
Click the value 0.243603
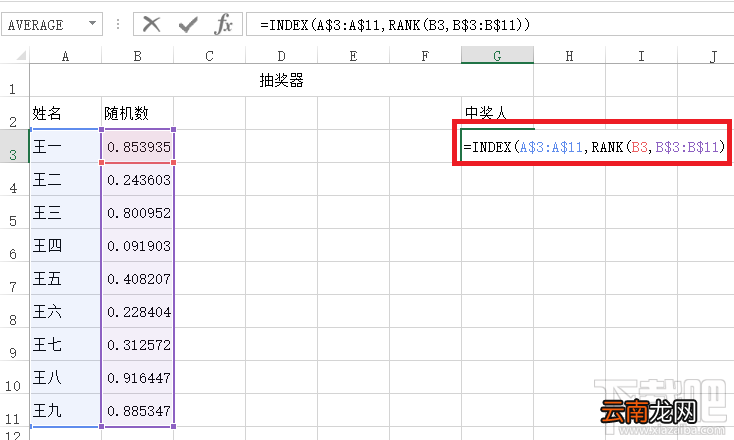(137, 179)
